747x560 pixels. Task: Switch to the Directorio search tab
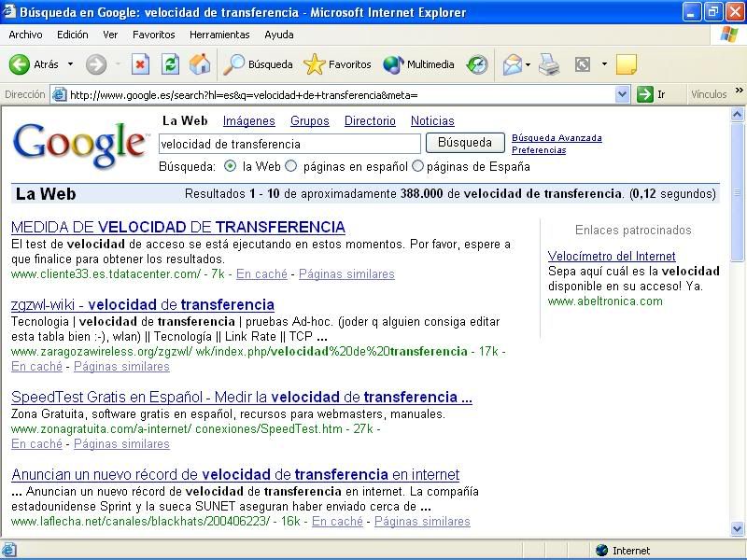click(370, 121)
